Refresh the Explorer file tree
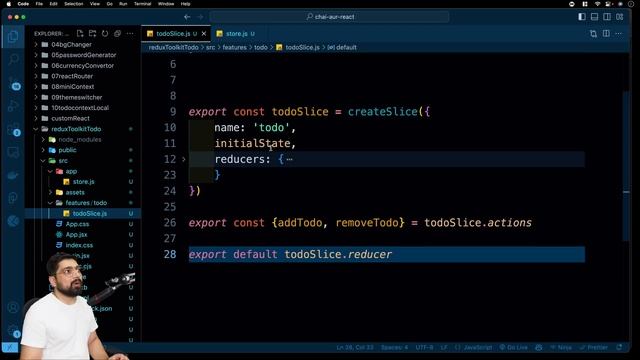This screenshot has height=360, width=640. [x=105, y=33]
